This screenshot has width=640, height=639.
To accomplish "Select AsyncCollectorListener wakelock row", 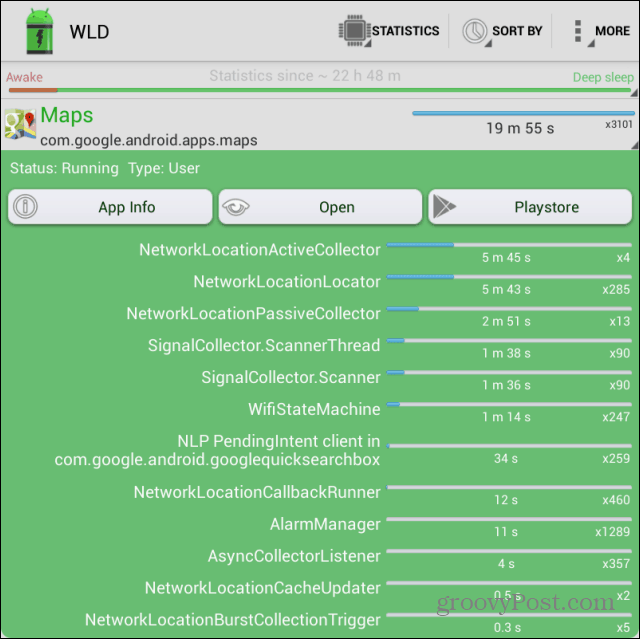I will click(x=320, y=556).
